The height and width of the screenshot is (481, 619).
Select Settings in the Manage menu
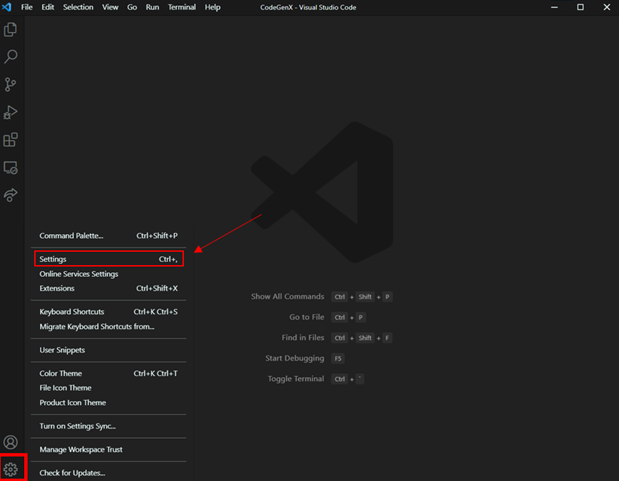coord(109,259)
